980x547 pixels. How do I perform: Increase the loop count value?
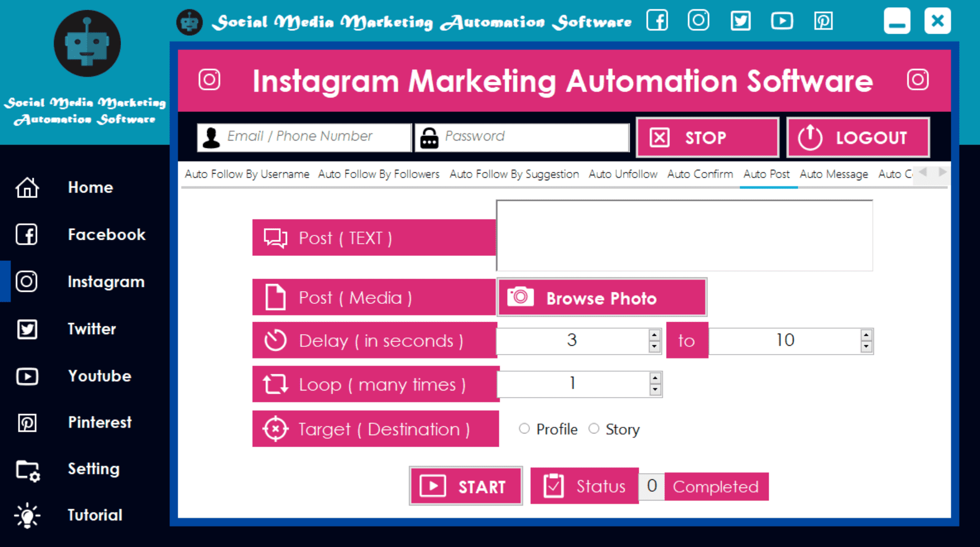coord(655,378)
